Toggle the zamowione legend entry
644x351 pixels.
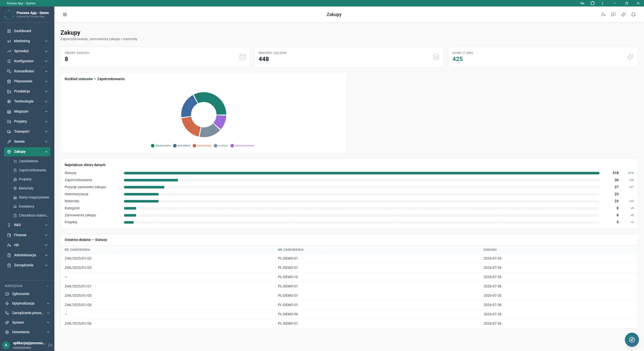pos(202,146)
